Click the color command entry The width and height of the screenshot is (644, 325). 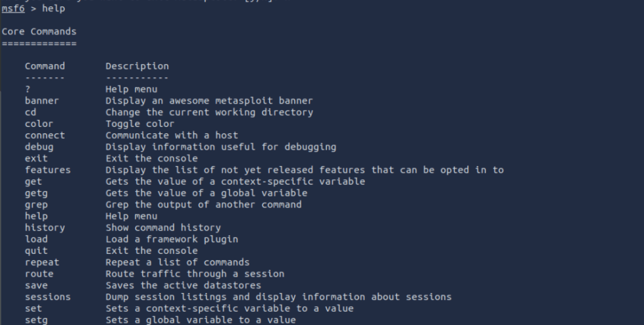click(39, 124)
